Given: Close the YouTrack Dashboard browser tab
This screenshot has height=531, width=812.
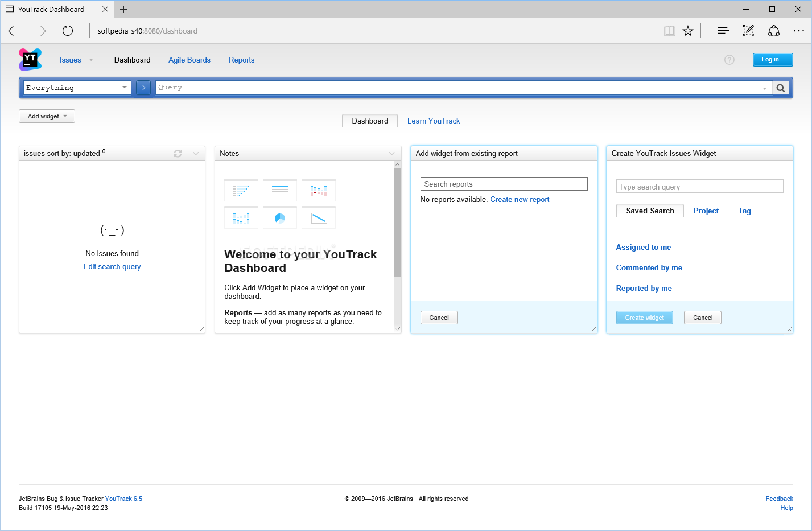Looking at the screenshot, I should pos(105,9).
